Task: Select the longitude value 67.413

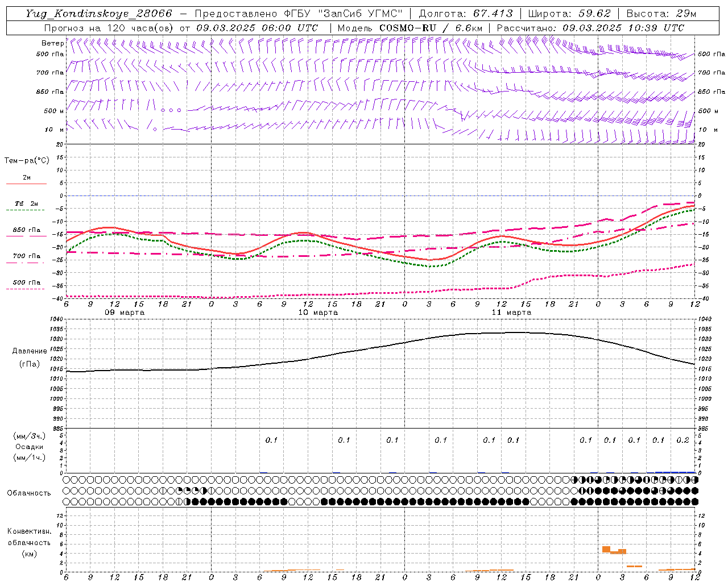Action: (x=493, y=14)
